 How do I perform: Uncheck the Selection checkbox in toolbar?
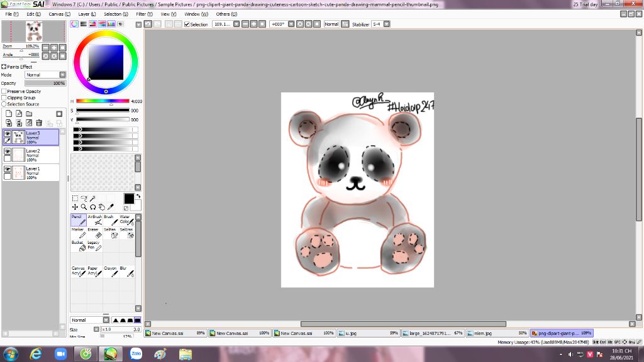coord(187,25)
